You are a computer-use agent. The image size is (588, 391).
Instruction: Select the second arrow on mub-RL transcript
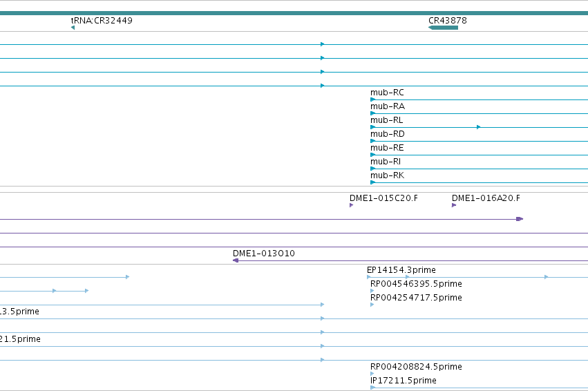479,127
